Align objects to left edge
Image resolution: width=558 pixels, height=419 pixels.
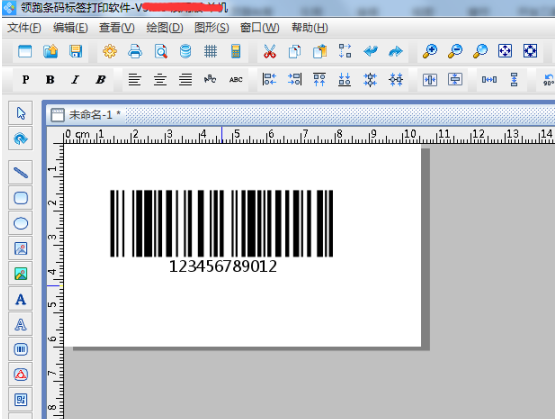(269, 79)
